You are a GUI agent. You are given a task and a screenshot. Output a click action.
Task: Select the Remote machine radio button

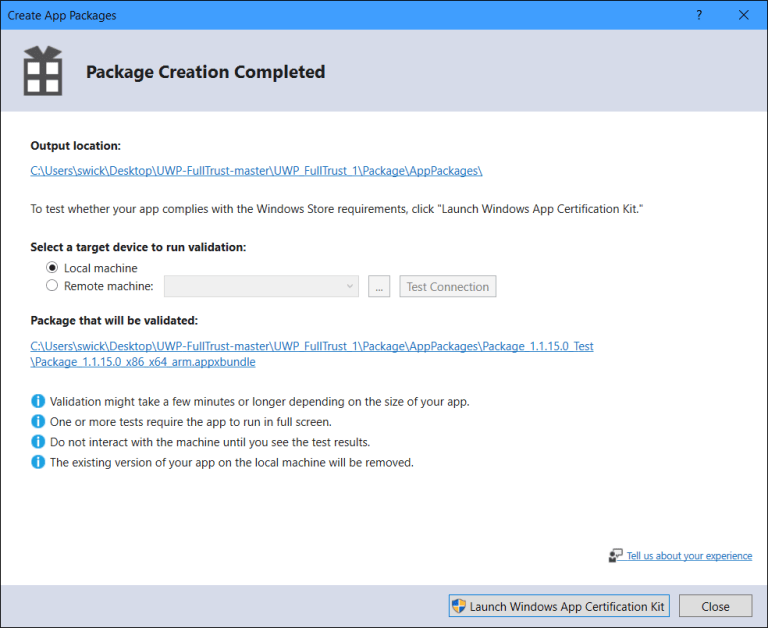point(52,286)
